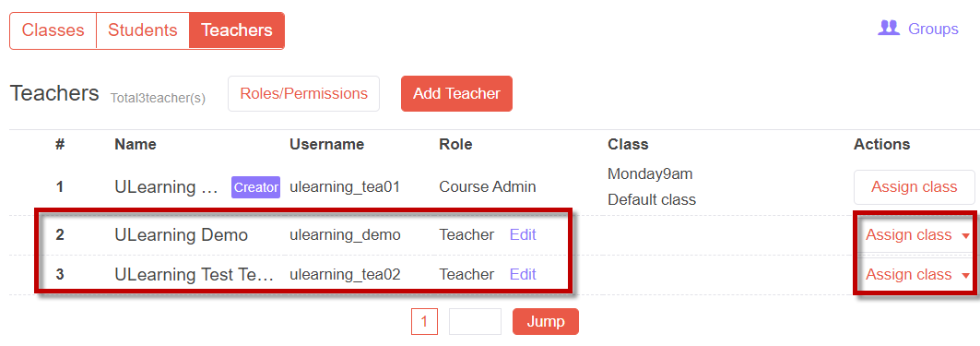Edit role for ULearning Test teacher
980x346 pixels.
click(523, 275)
